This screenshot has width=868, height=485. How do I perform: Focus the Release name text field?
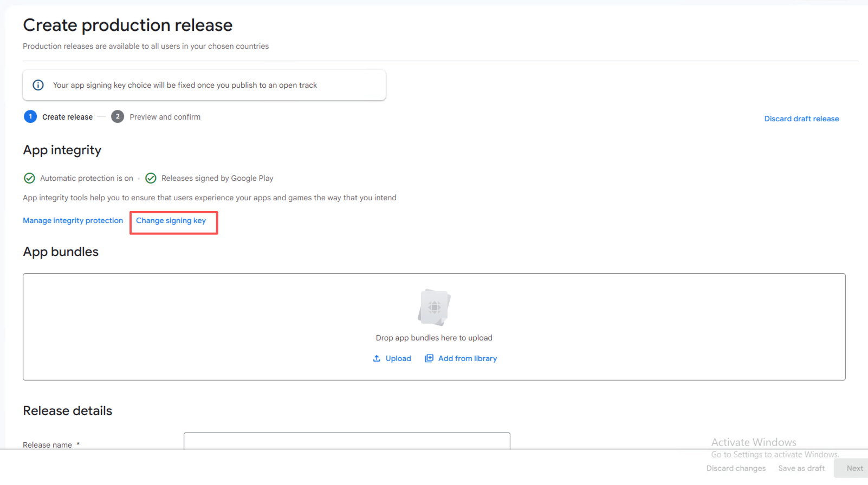[347, 441]
